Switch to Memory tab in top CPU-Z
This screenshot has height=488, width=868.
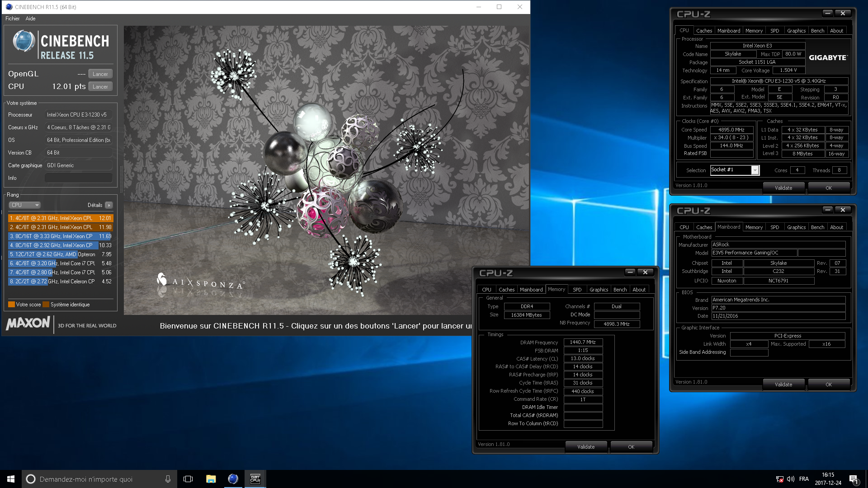[754, 31]
